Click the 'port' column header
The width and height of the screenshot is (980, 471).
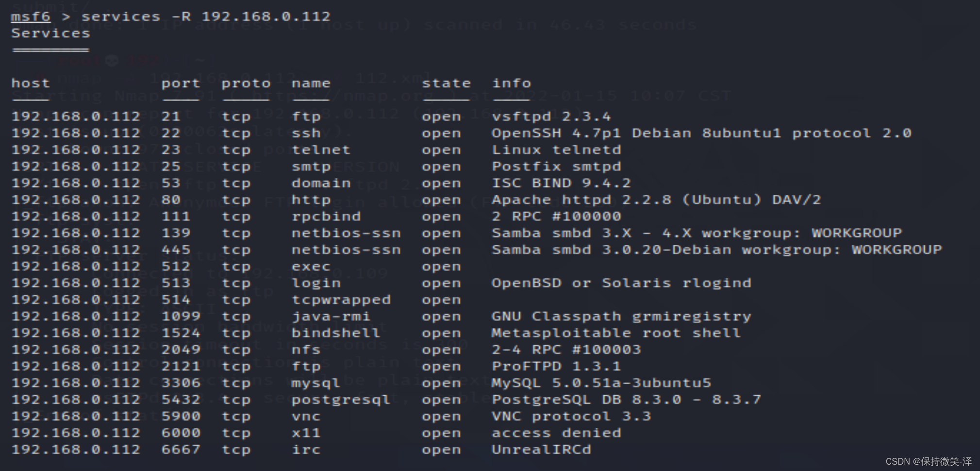click(x=181, y=83)
